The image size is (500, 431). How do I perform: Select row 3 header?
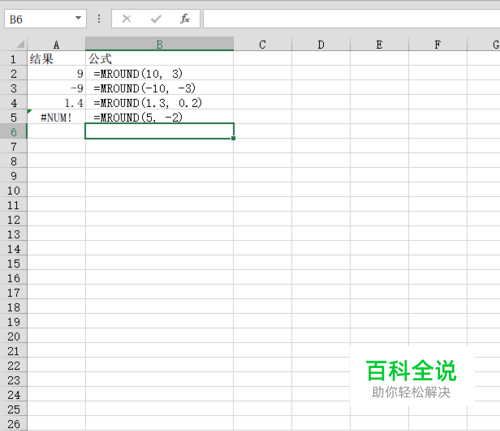[13, 88]
